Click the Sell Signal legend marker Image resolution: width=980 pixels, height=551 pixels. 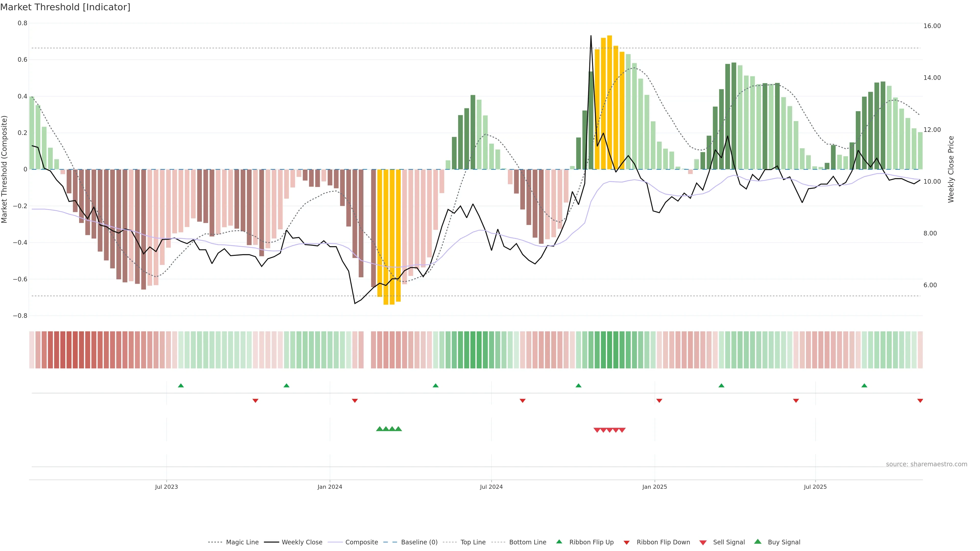pos(703,543)
